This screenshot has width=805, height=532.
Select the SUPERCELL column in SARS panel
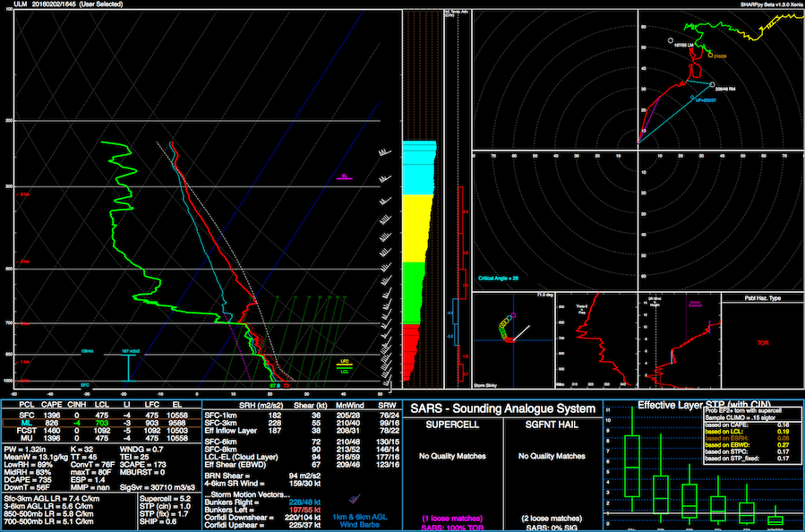pyautogui.click(x=454, y=424)
